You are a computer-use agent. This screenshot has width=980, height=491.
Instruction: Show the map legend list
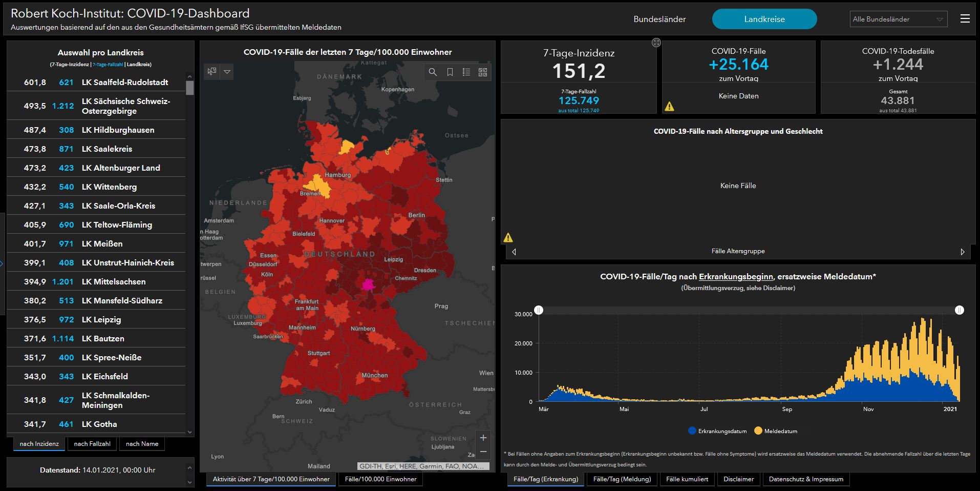466,72
